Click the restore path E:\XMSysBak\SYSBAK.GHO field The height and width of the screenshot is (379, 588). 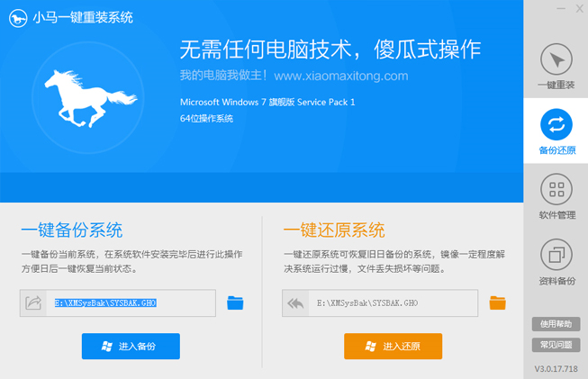point(394,303)
